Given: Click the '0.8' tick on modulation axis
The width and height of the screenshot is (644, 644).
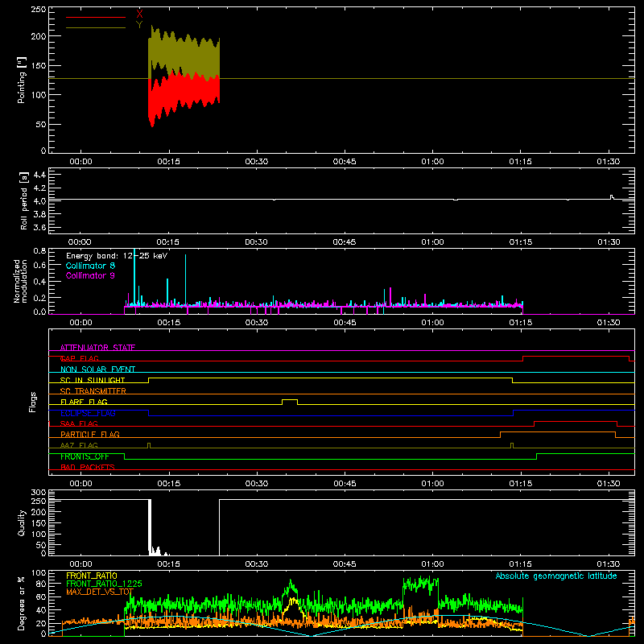Looking at the screenshot, I should [39, 250].
